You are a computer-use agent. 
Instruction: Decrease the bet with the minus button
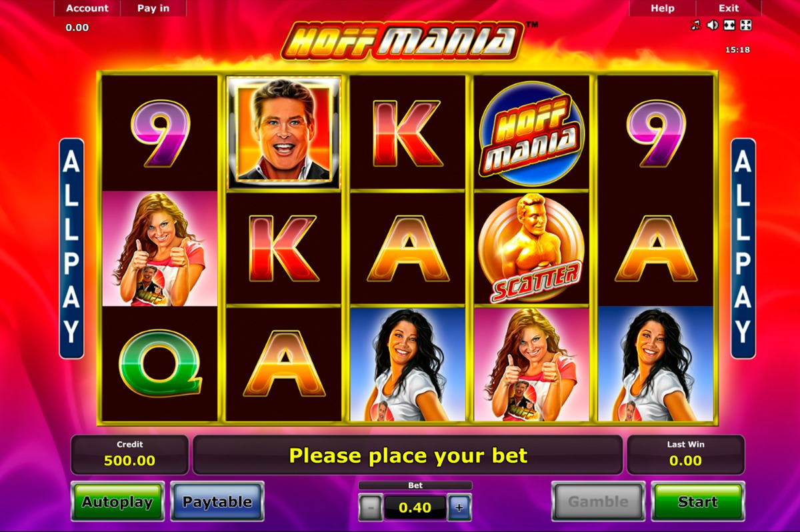tap(371, 508)
